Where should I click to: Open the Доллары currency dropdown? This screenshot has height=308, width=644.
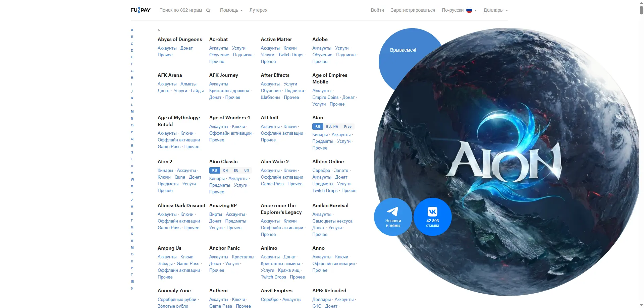pyautogui.click(x=496, y=10)
